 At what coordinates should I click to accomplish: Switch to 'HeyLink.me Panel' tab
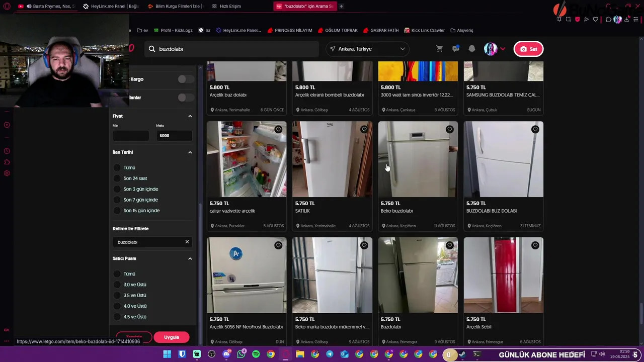(111, 6)
